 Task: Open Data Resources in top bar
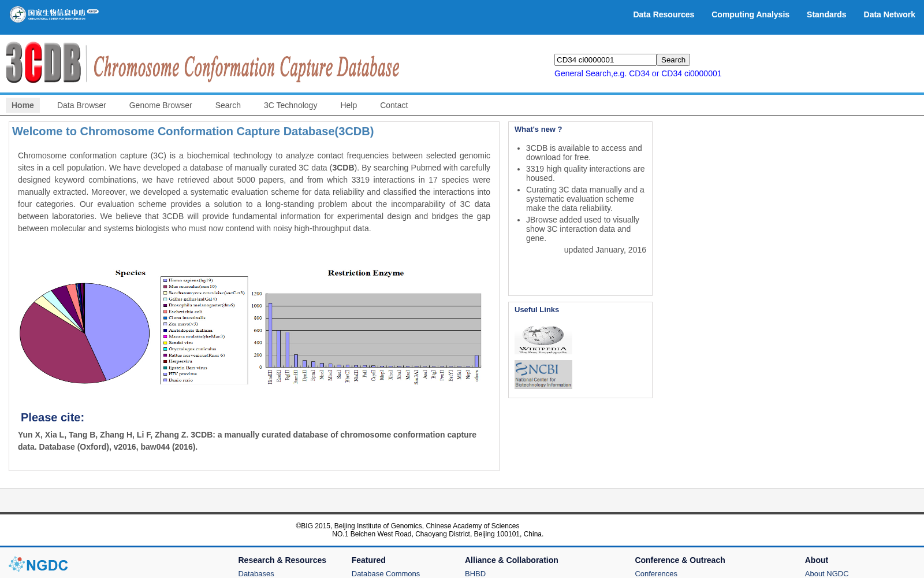664,14
